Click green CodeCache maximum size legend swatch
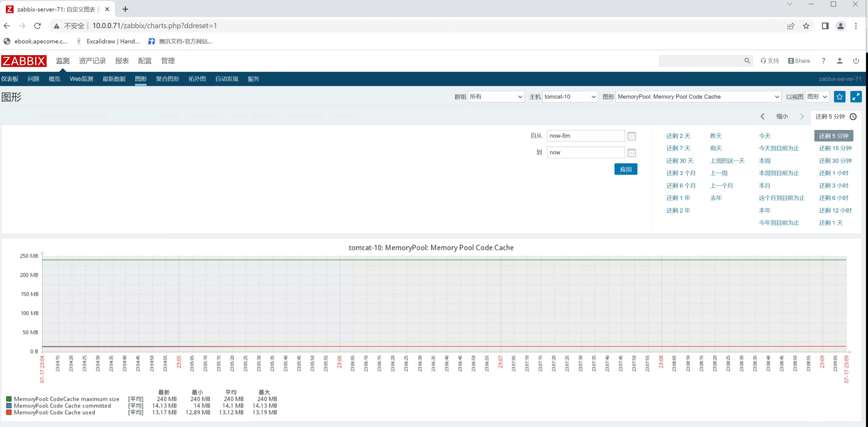Screen dimensions: 868x427 point(9,399)
